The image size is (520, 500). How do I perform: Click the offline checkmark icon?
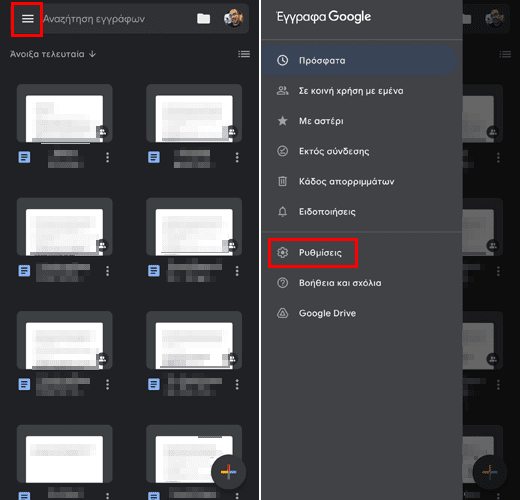[283, 151]
